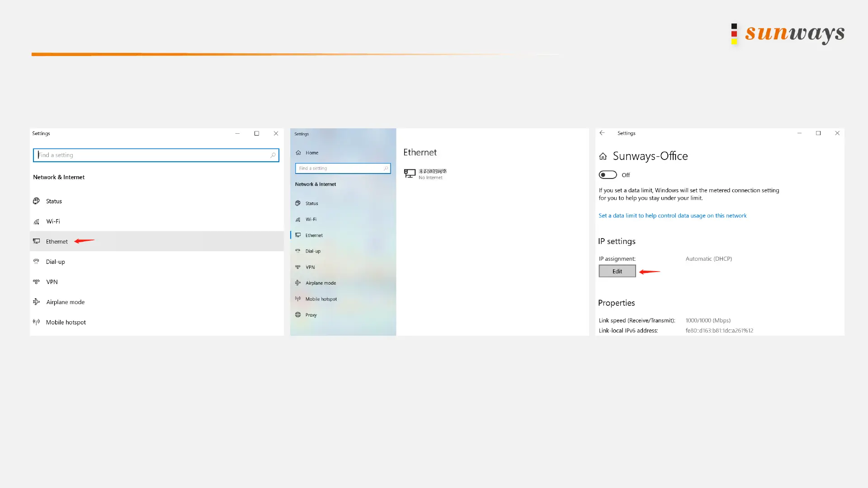Click the Mobile hotspot icon in left window

click(37, 322)
